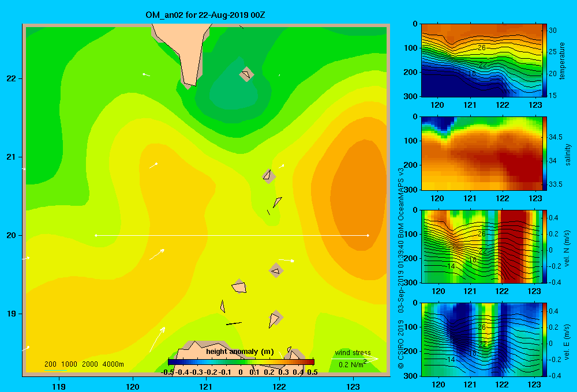Click the 33.5 tick on salinity scale
The width and height of the screenshot is (577, 392).
point(556,184)
